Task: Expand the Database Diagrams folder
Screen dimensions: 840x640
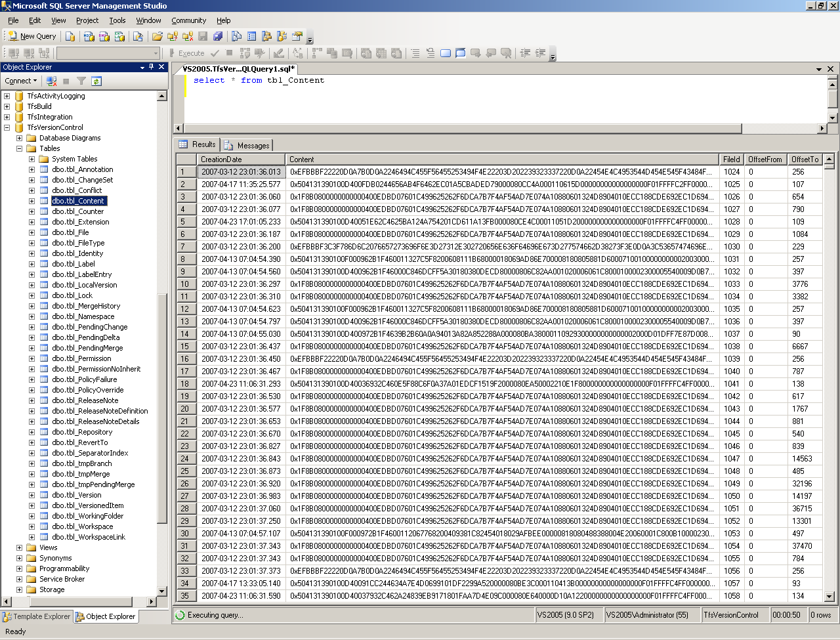Action: pos(19,138)
